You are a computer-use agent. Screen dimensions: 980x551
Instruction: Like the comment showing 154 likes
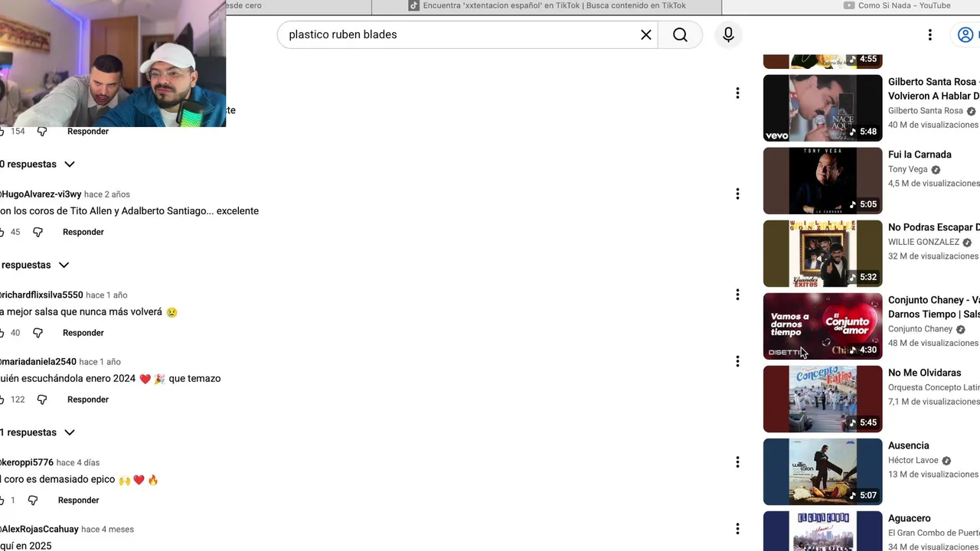coord(2,132)
